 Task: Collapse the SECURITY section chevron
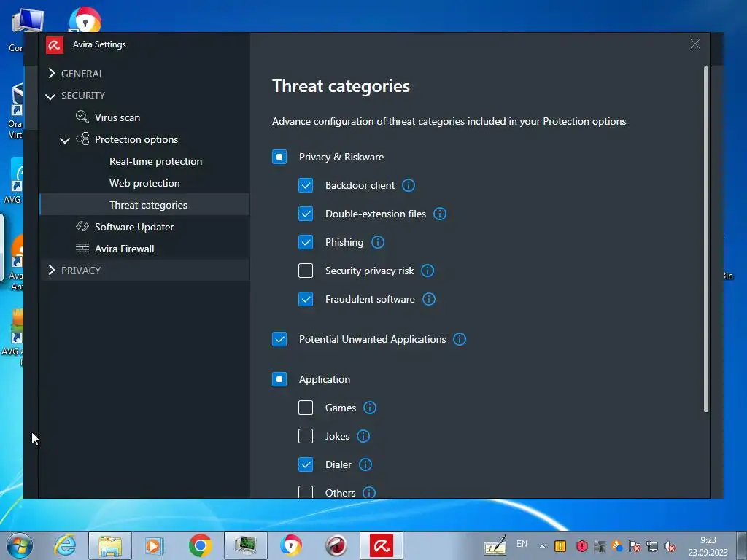pos(50,96)
